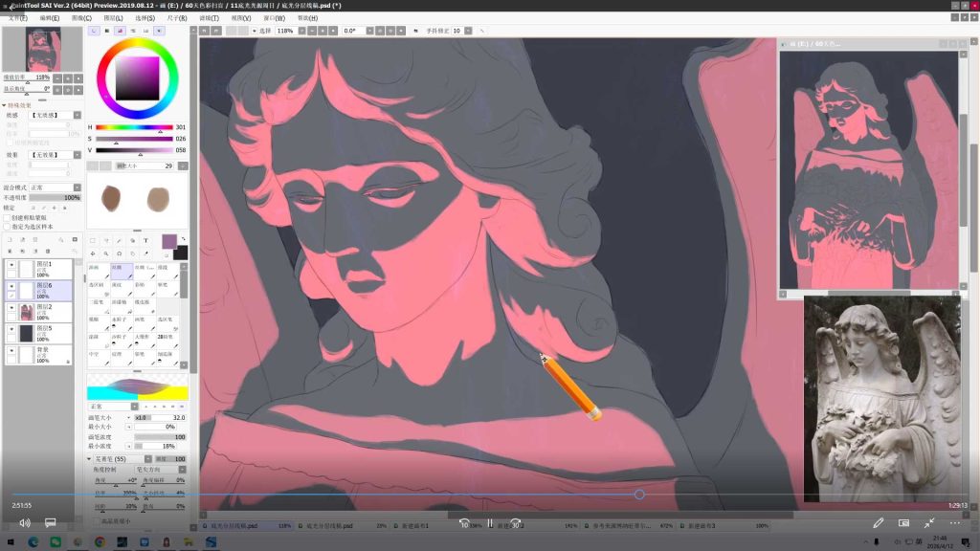
Task: Show RGB slider panel icon
Action: coord(107,31)
